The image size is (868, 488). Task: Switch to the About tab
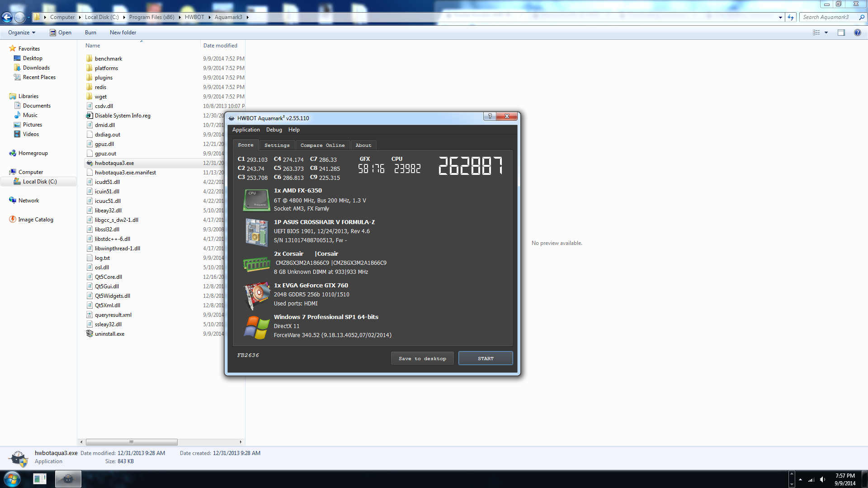pos(363,145)
